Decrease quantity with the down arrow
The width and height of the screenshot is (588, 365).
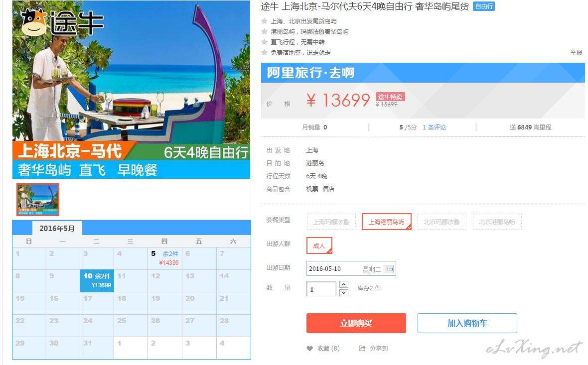(344, 293)
